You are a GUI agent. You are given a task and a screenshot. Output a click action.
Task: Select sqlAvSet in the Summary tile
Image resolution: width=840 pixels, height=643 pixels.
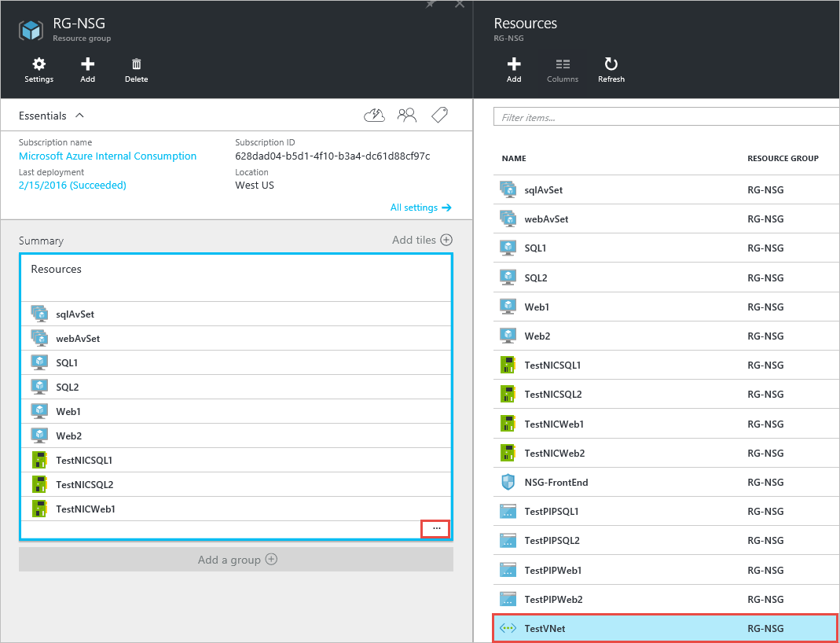point(236,314)
